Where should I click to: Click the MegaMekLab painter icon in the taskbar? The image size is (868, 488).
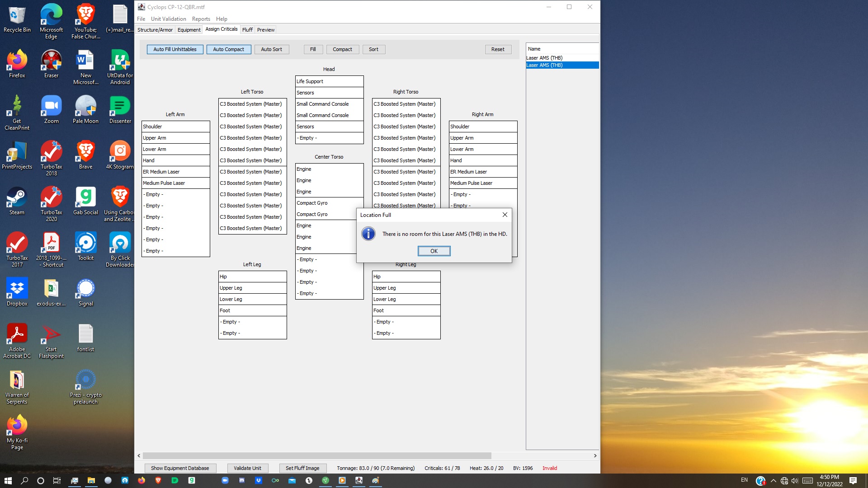[x=376, y=481]
